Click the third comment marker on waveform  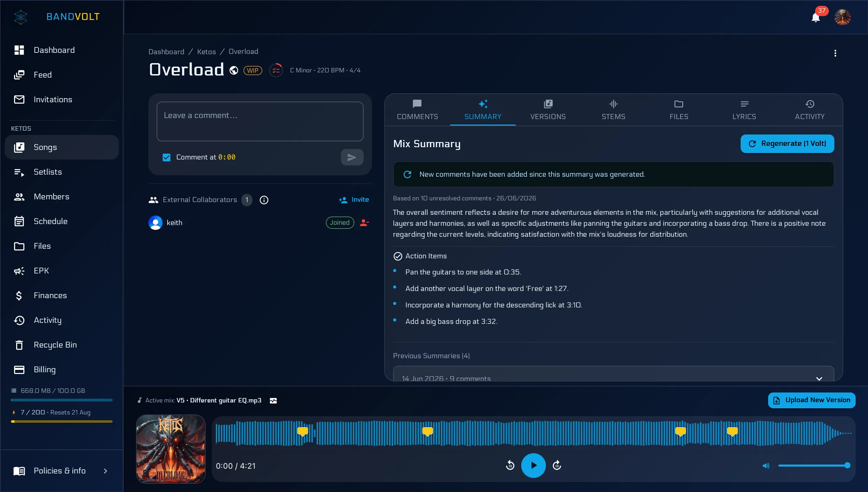point(681,431)
